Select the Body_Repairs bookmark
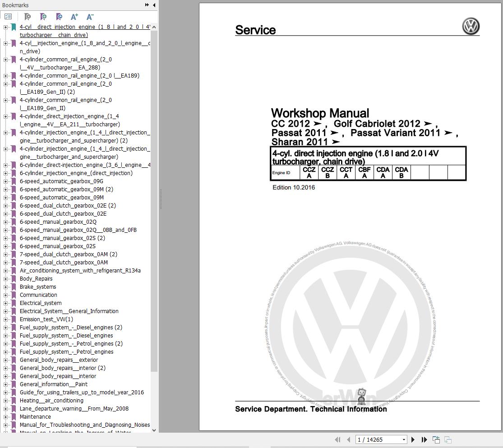503x448 pixels. [x=36, y=278]
